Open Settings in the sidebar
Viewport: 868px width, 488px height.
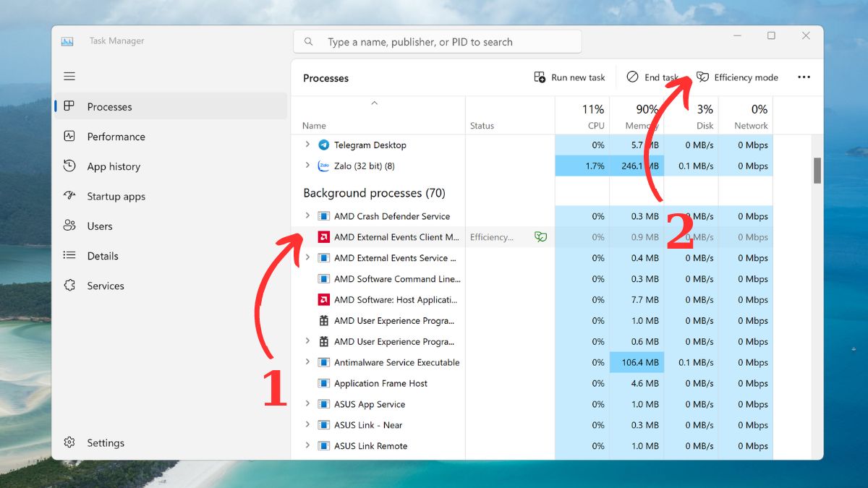tap(171, 442)
